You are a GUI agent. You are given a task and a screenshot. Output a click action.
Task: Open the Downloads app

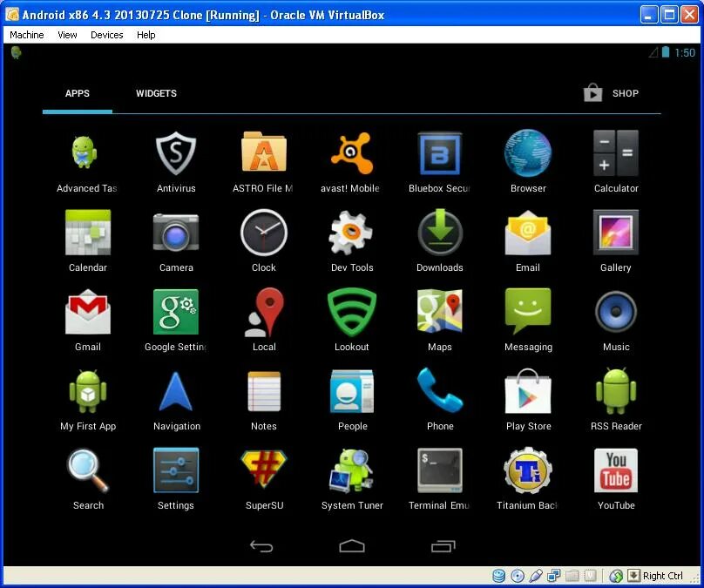point(440,232)
